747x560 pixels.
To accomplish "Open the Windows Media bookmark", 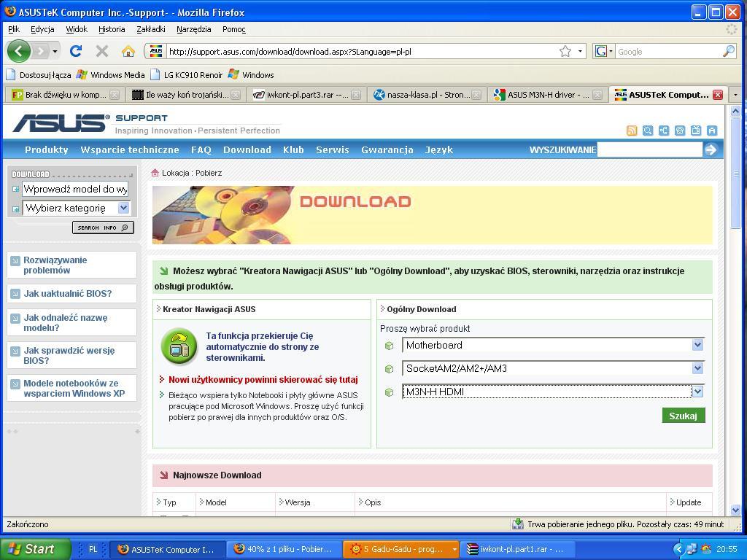I will tap(111, 75).
